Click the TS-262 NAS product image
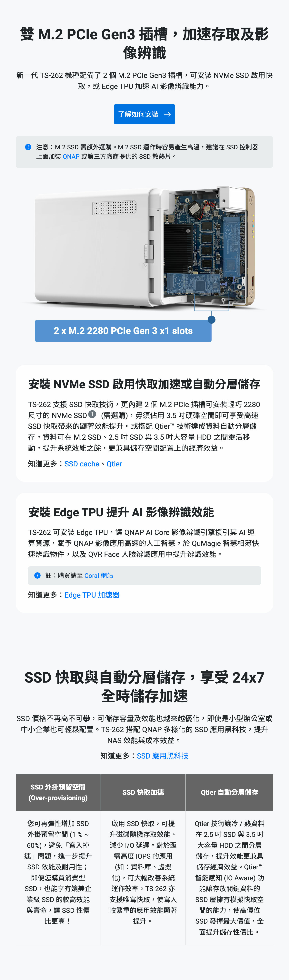The height and width of the screenshot is (980, 289). [144, 247]
